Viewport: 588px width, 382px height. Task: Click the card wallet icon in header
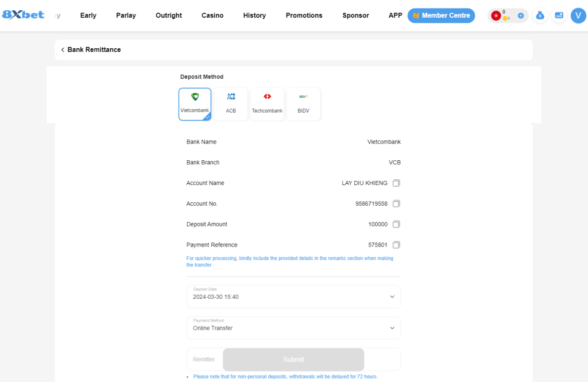[559, 16]
